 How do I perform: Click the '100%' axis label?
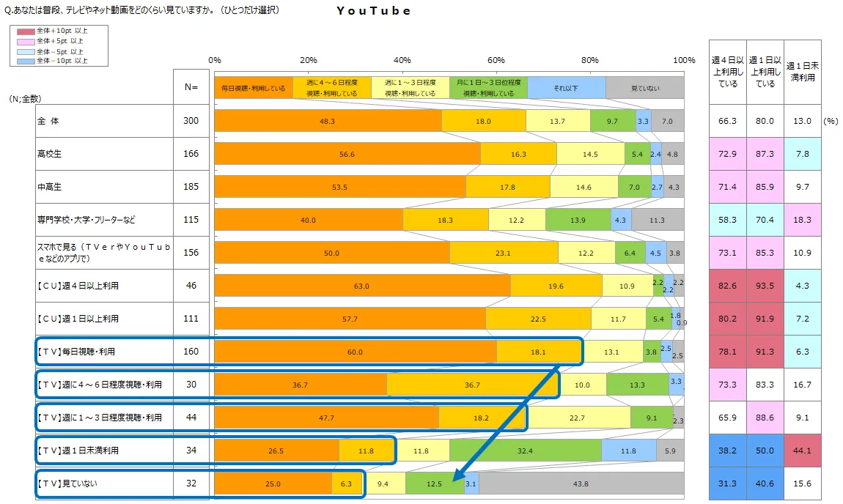[x=684, y=60]
